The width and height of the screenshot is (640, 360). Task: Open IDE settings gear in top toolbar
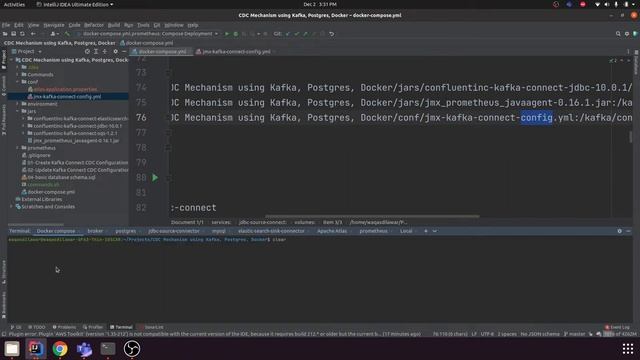click(627, 34)
